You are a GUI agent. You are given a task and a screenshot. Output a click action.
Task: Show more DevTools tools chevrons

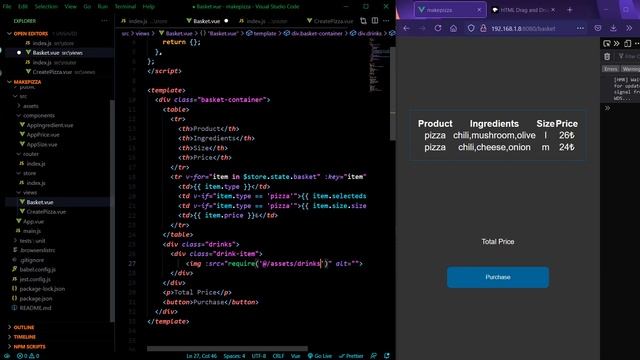click(x=617, y=43)
